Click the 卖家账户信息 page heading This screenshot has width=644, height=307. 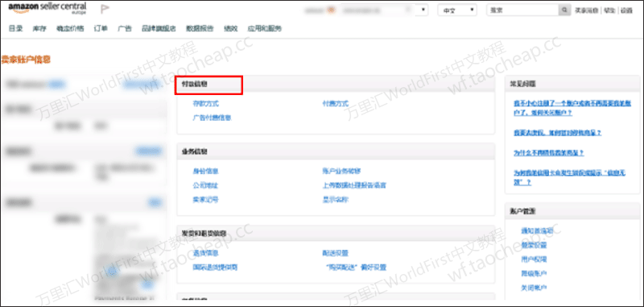(26, 60)
